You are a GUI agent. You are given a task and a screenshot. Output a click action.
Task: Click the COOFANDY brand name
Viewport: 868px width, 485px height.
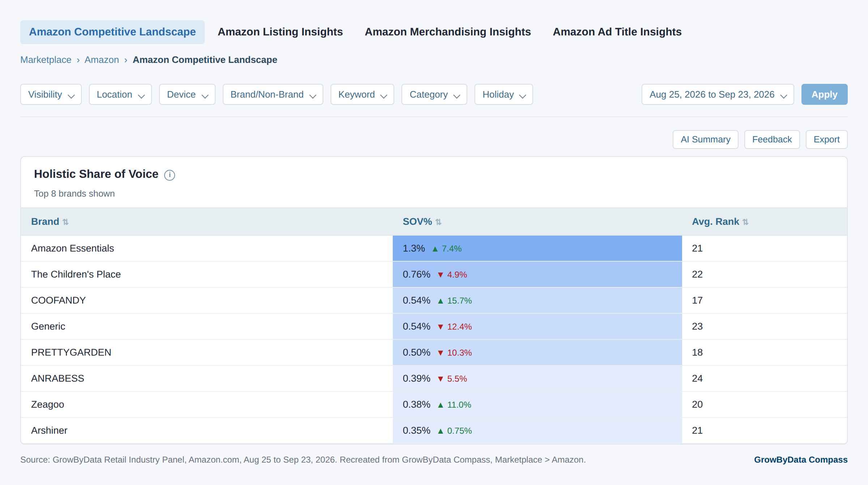pos(58,300)
